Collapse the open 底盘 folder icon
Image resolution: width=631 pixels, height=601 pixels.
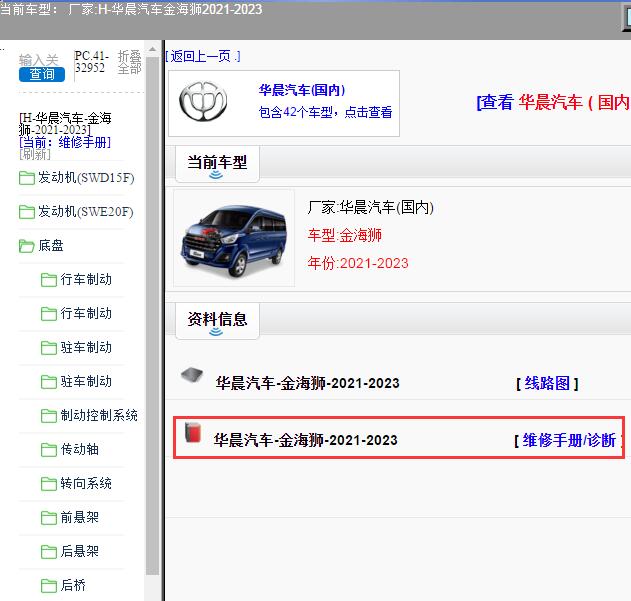coord(27,246)
